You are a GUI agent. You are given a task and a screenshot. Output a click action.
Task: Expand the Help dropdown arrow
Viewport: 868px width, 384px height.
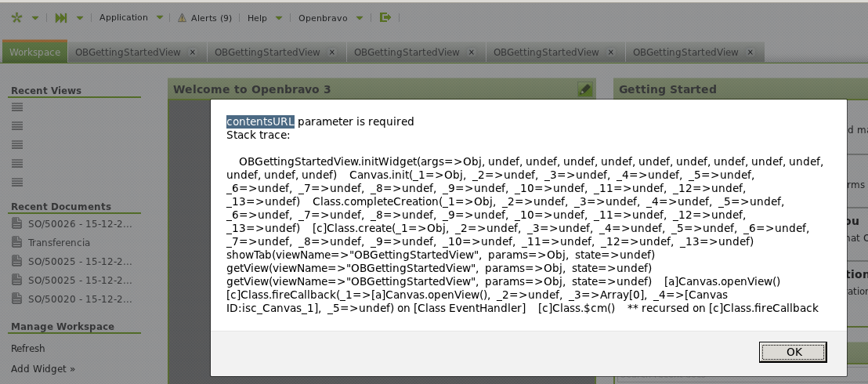point(278,18)
